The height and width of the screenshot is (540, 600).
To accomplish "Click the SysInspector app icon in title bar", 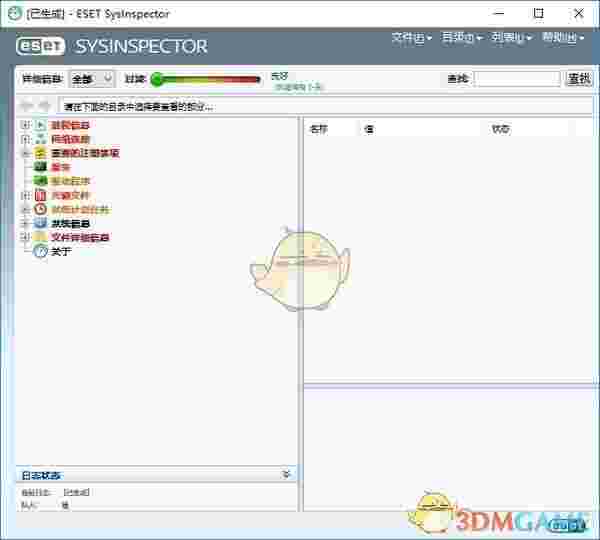I will click(x=15, y=14).
